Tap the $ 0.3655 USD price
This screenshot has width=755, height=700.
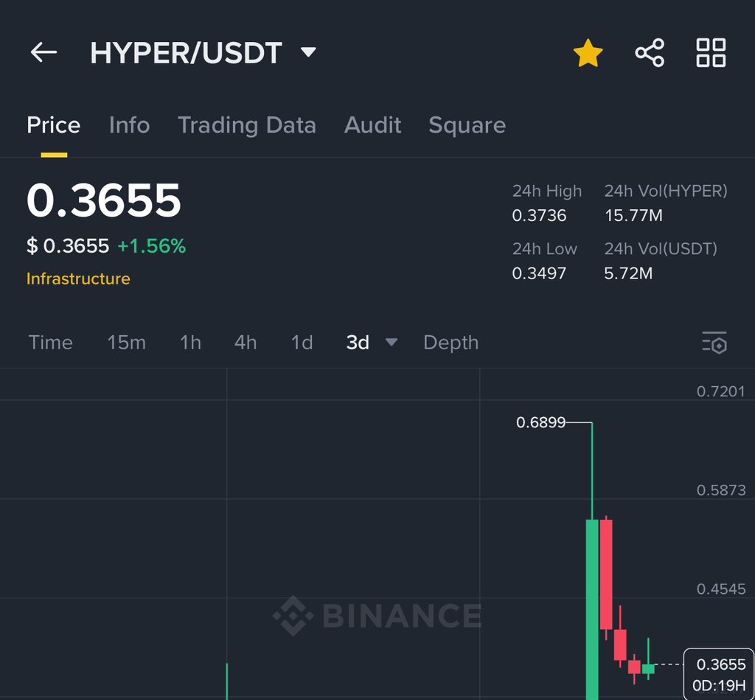68,246
